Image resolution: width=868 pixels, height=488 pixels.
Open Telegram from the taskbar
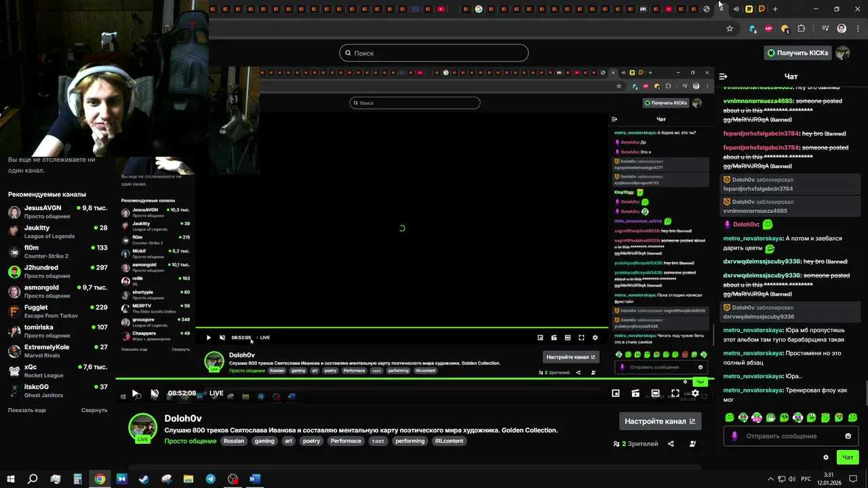(211, 479)
